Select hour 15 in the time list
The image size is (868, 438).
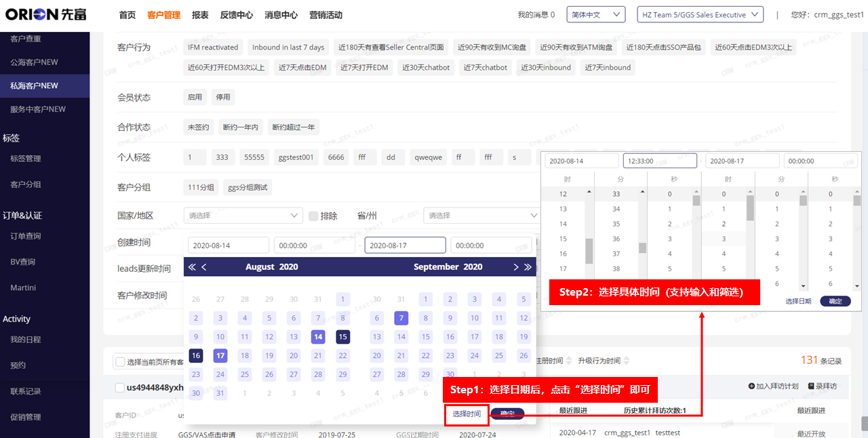point(563,239)
